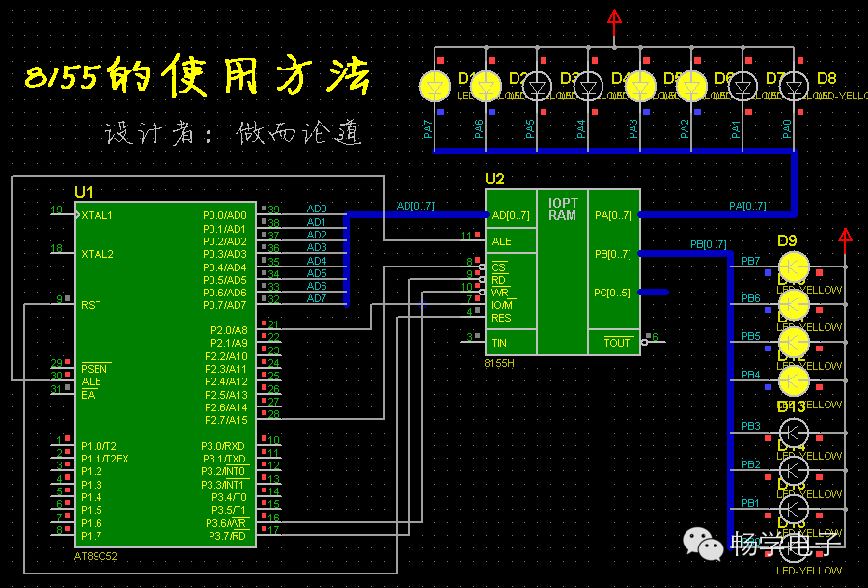The height and width of the screenshot is (588, 868).
Task: Click the vertical PA0 net label
Action: (787, 129)
